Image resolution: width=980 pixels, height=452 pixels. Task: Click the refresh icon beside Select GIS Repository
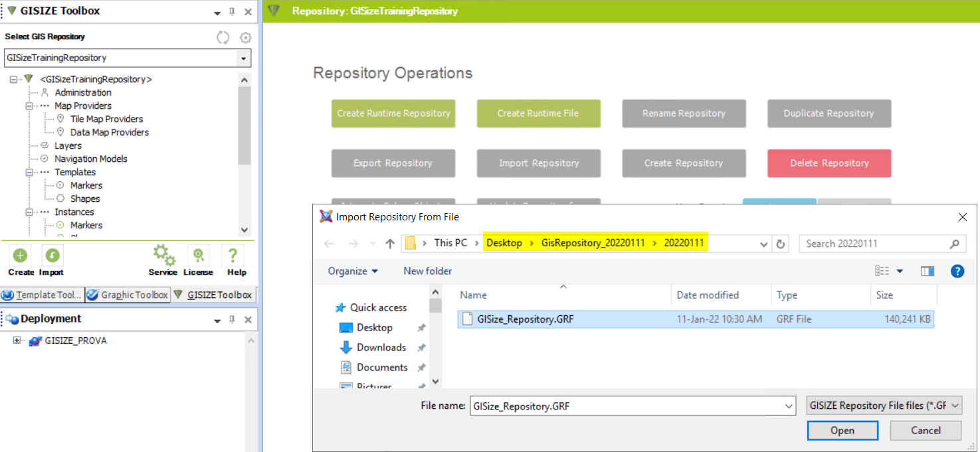point(223,37)
